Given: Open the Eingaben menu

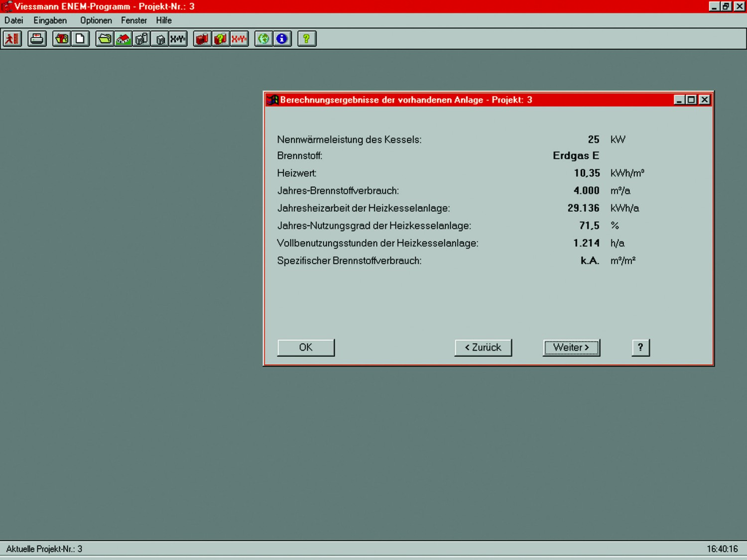Looking at the screenshot, I should point(50,20).
